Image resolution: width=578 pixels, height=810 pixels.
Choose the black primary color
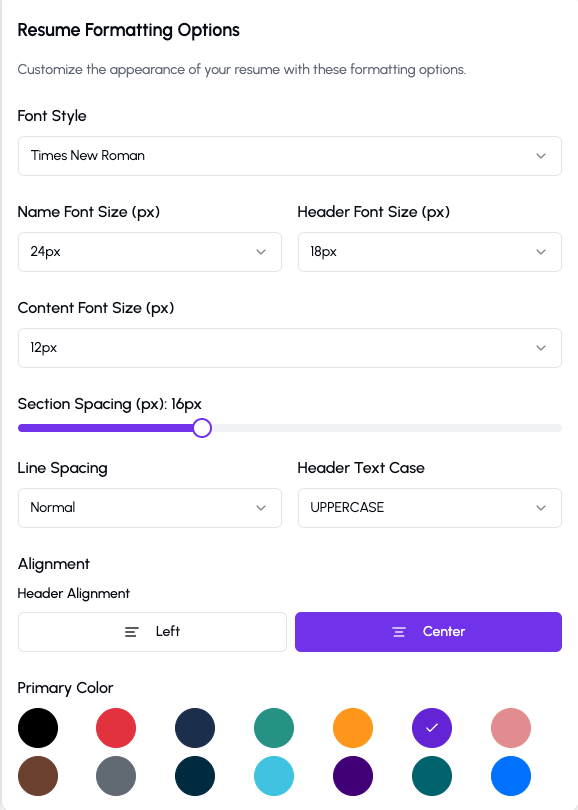[38, 728]
